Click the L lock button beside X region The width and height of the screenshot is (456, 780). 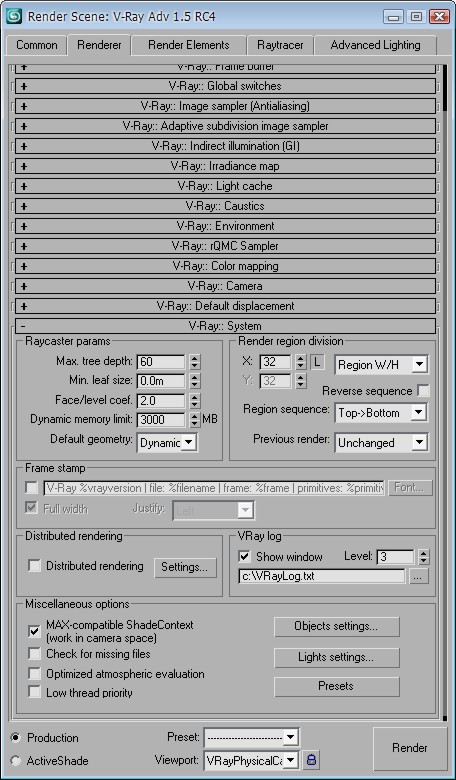tap(317, 362)
